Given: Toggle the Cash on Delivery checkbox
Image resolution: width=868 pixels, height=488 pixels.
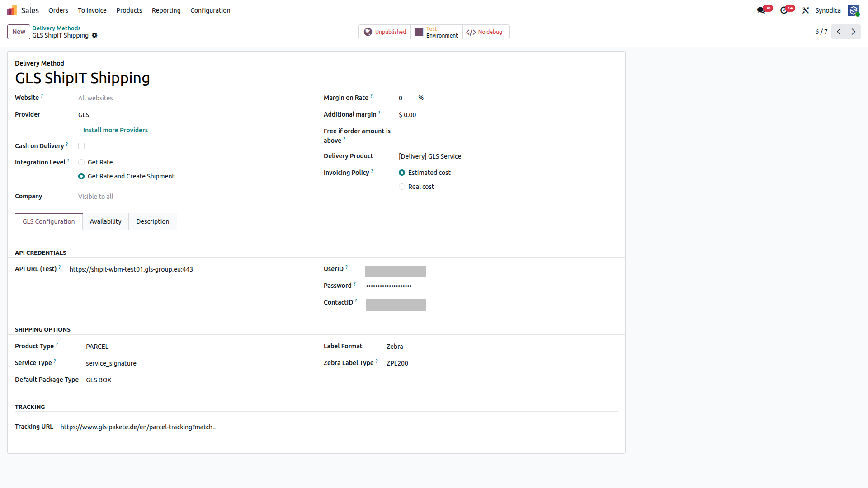Looking at the screenshot, I should point(81,146).
